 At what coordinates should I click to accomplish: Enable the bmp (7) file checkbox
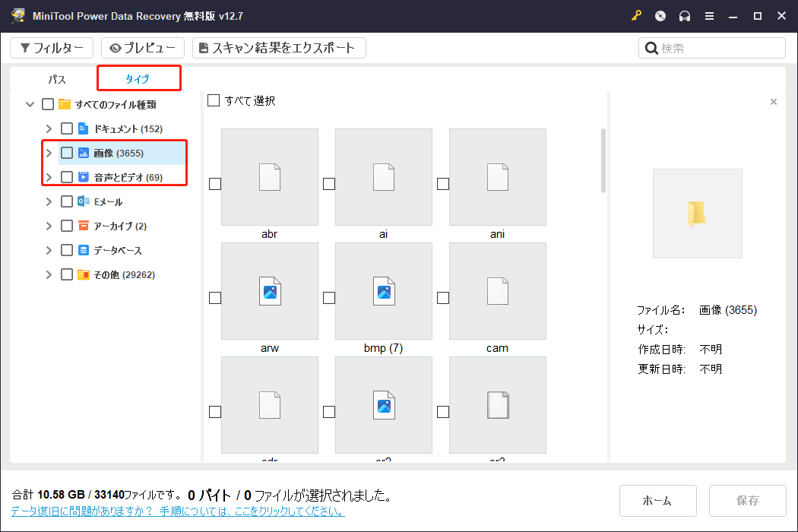coord(328,297)
